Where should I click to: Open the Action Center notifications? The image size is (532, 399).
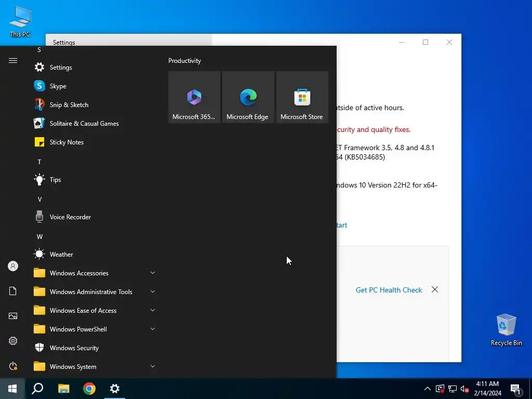point(516,389)
